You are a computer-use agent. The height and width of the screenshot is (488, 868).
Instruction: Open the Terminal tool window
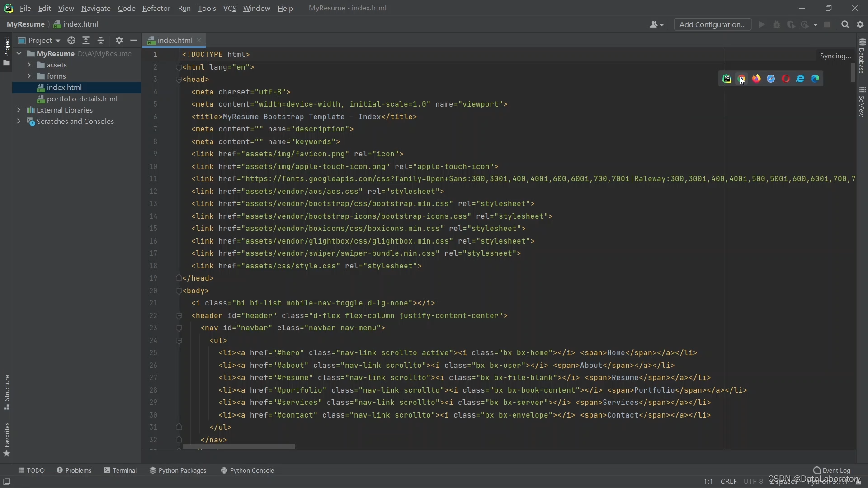[x=120, y=470]
